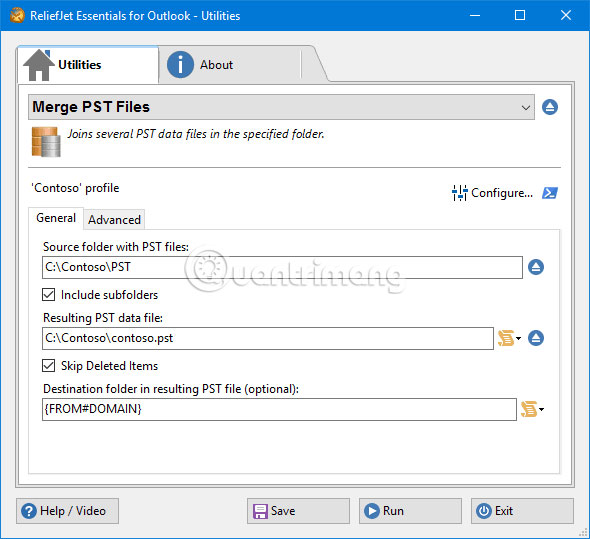Viewport: 590px width, 539px height.
Task: Click the Merge PST Files database icon
Action: 46,142
